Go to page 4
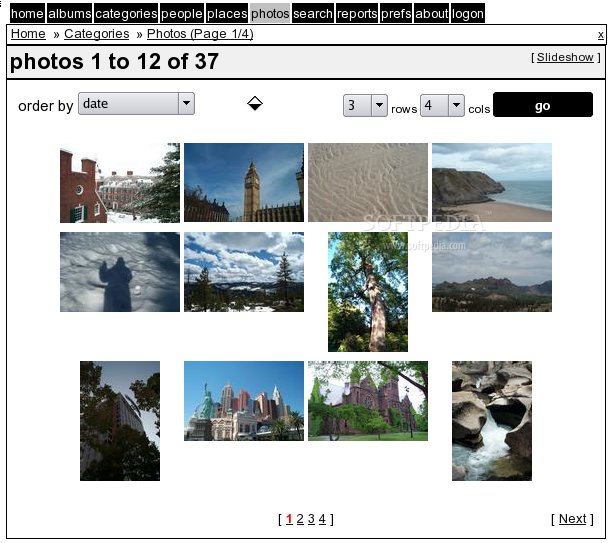 tap(322, 519)
